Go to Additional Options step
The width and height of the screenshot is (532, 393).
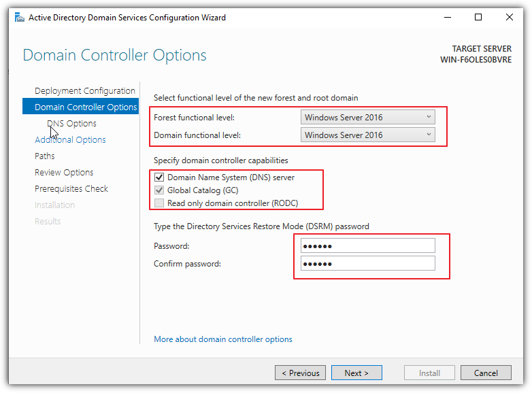70,139
